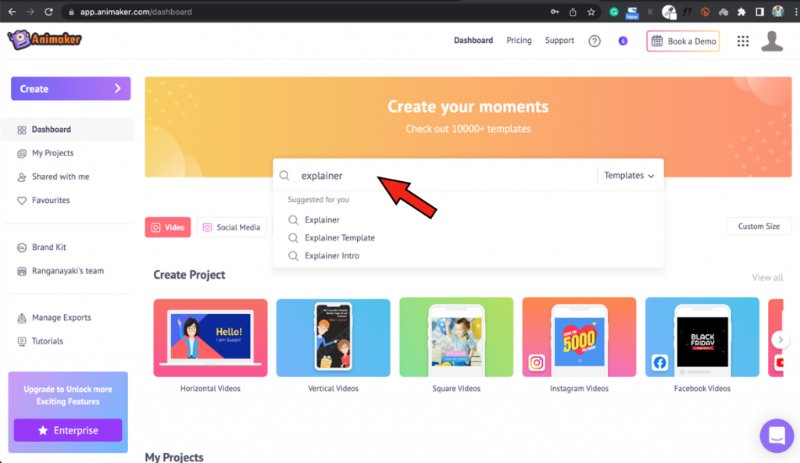This screenshot has height=463, width=800.
Task: Select the Vertical Videos thumbnail
Action: pyautogui.click(x=333, y=338)
